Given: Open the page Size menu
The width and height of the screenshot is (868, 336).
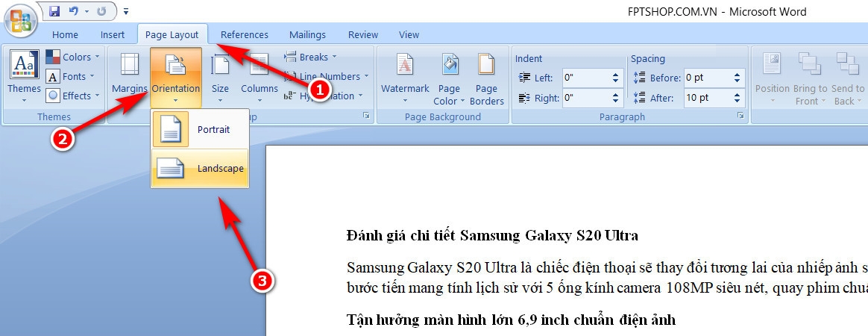Looking at the screenshot, I should (220, 76).
